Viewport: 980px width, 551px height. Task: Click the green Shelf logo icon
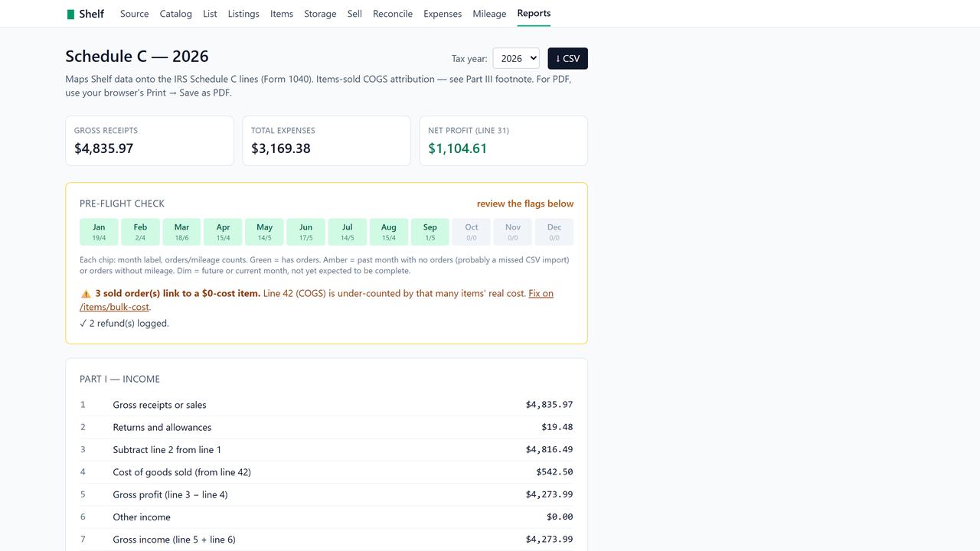(x=70, y=14)
